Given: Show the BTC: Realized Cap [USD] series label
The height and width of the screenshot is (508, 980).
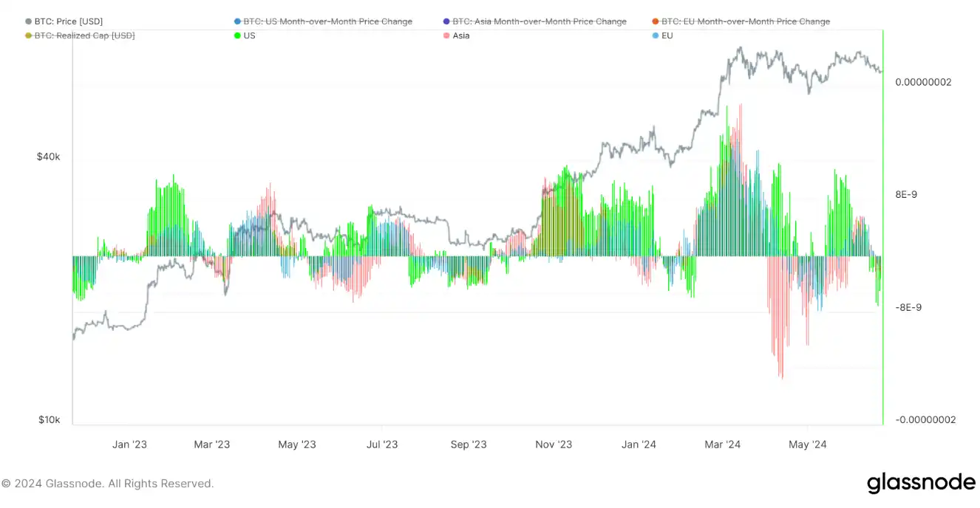Looking at the screenshot, I should click(x=84, y=35).
